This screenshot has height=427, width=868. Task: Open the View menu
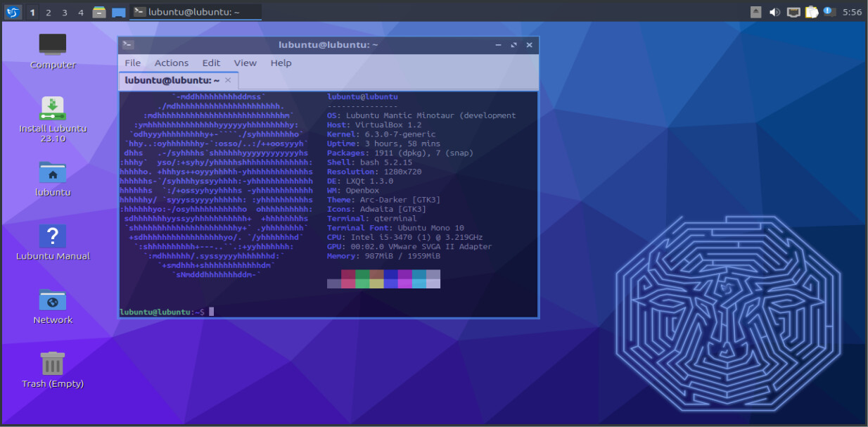tap(245, 63)
